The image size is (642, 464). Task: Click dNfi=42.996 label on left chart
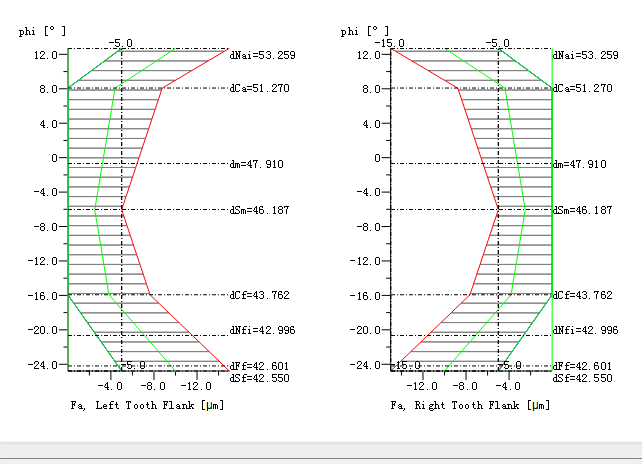(x=262, y=330)
